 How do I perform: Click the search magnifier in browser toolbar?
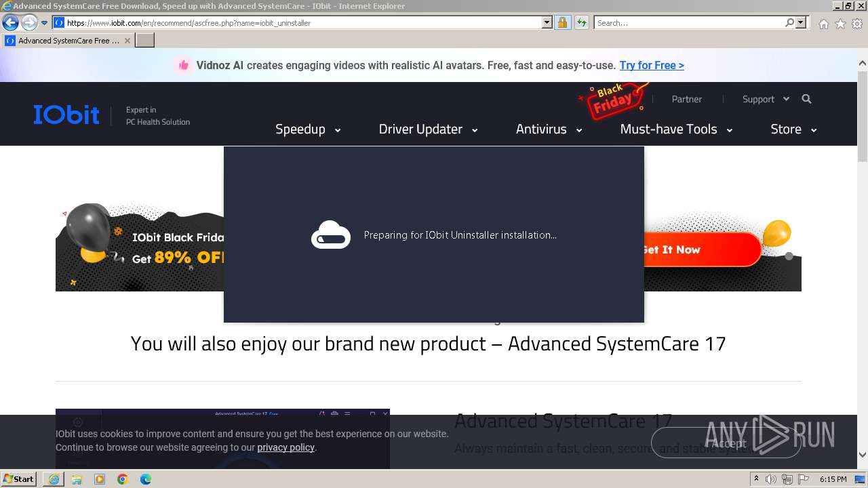pyautogui.click(x=789, y=23)
